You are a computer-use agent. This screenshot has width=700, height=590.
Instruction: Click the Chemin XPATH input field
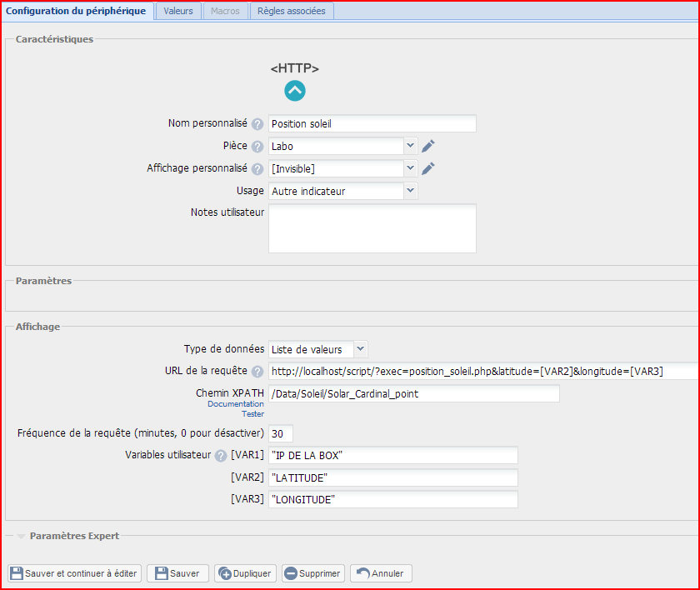pos(413,394)
